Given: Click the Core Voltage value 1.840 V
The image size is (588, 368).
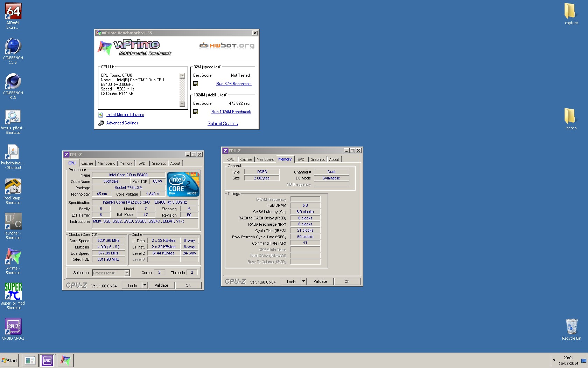Looking at the screenshot, I should (x=153, y=194).
